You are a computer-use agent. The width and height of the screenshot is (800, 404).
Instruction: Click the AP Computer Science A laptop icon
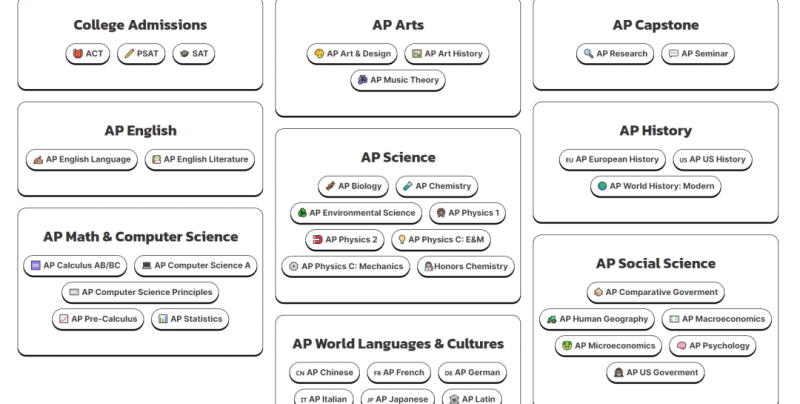click(x=147, y=266)
